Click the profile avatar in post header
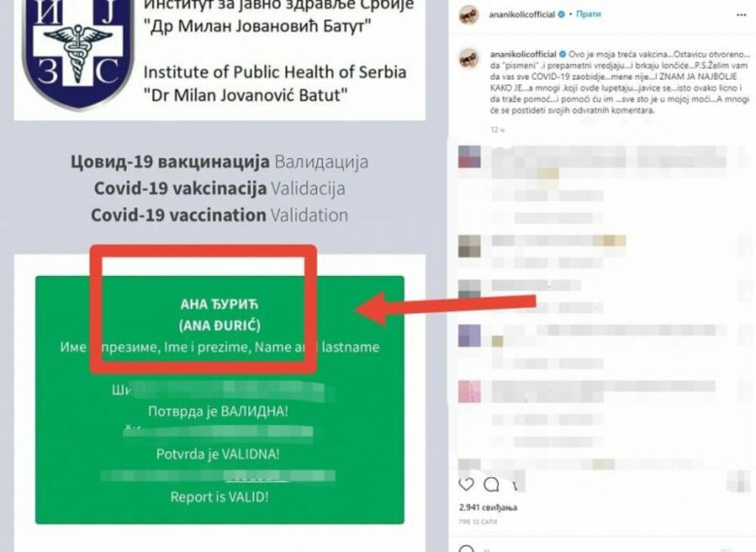Viewport: 756px width, 552px height. point(469,15)
